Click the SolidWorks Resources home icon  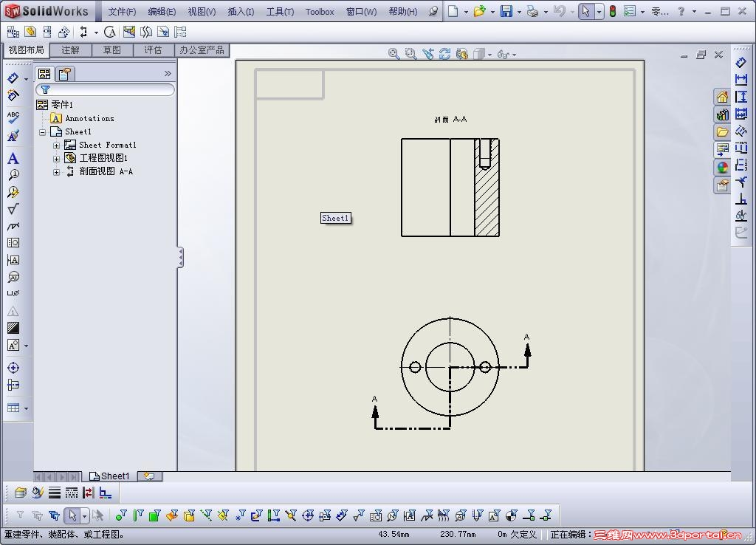(722, 97)
